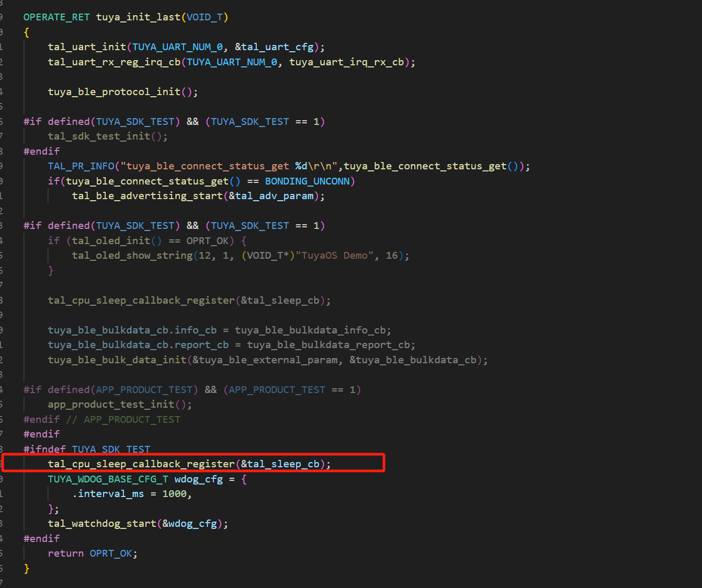Click the opening brace after function signature
The height and width of the screenshot is (588, 702).
click(27, 32)
